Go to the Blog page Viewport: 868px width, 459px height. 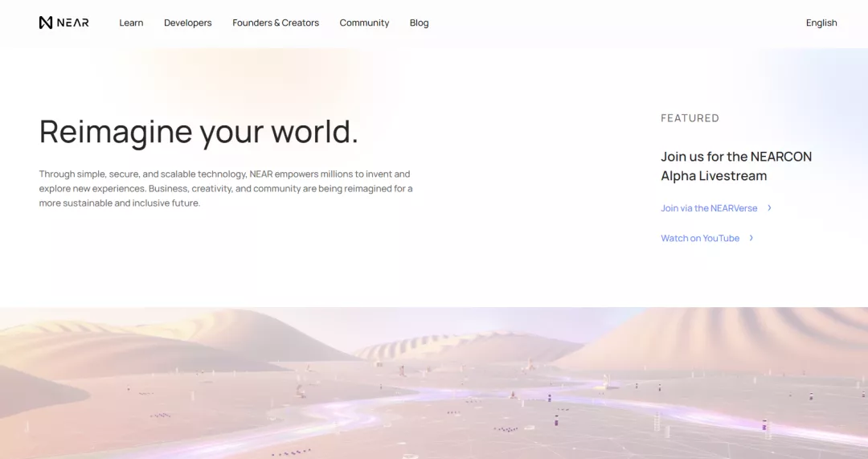(x=419, y=23)
